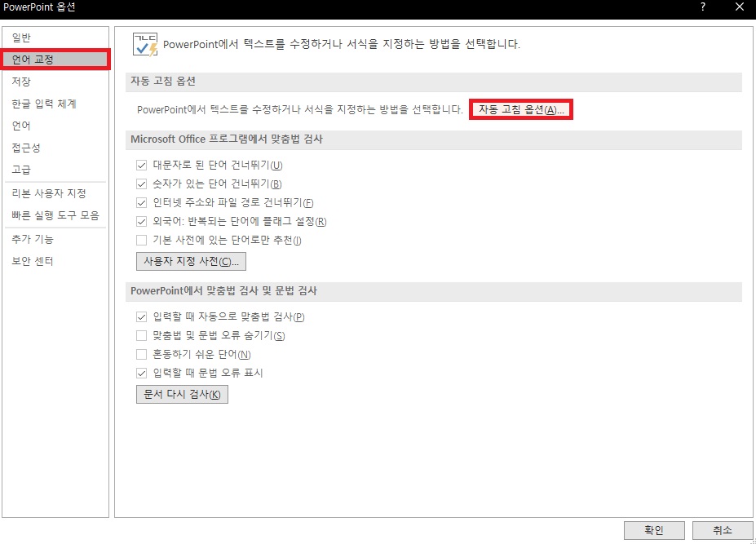Image resolution: width=756 pixels, height=544 pixels.
Task: Enable 기본 사전에 있는 단어로만 추천
Action: click(x=141, y=240)
